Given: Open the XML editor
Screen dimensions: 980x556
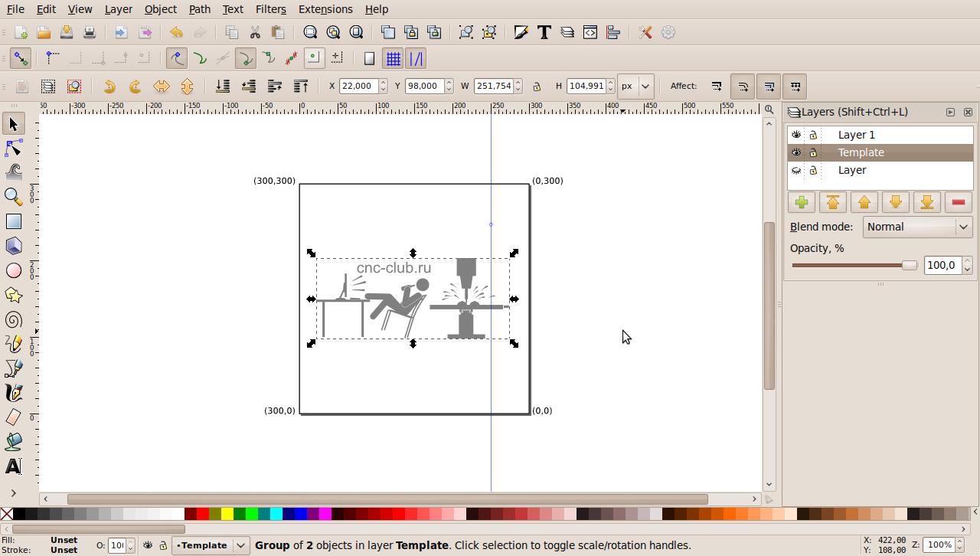Looking at the screenshot, I should coord(590,32).
